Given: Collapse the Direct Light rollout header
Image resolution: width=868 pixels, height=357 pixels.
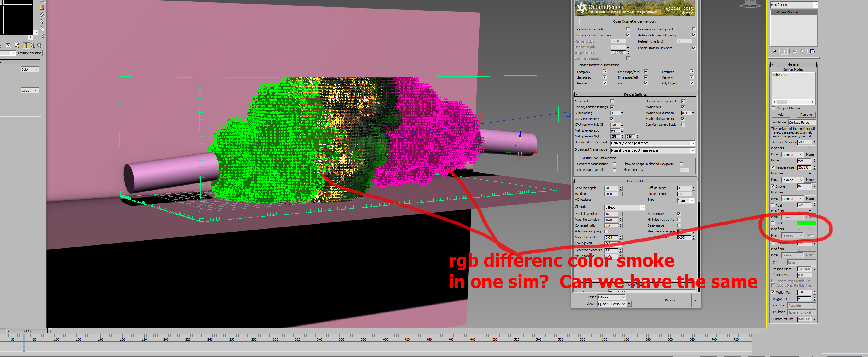Looking at the screenshot, I should tap(635, 181).
